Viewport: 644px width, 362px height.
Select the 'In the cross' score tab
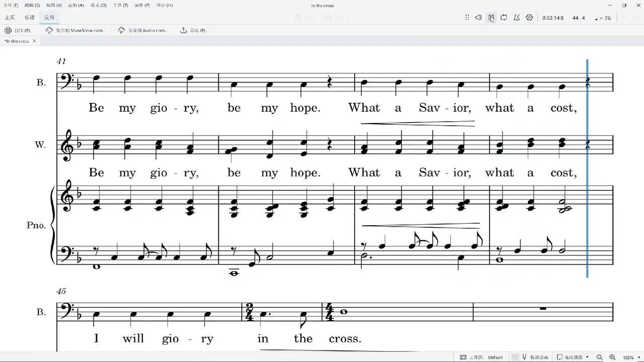point(17,41)
